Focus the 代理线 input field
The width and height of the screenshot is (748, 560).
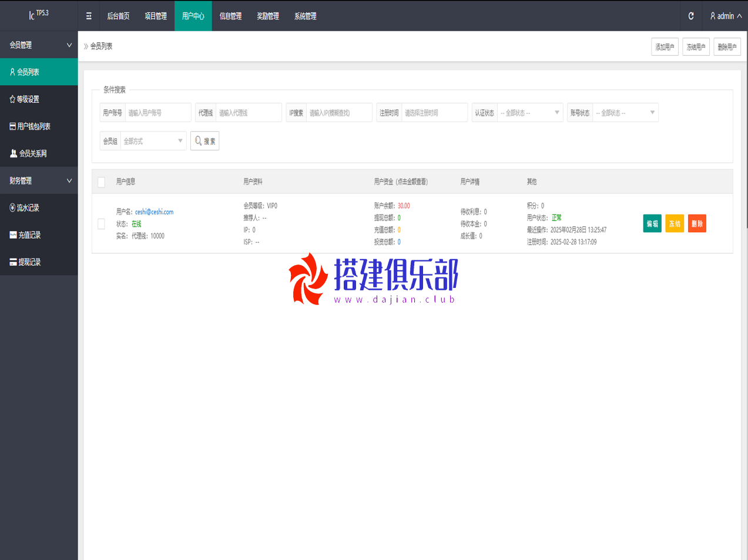click(x=249, y=113)
